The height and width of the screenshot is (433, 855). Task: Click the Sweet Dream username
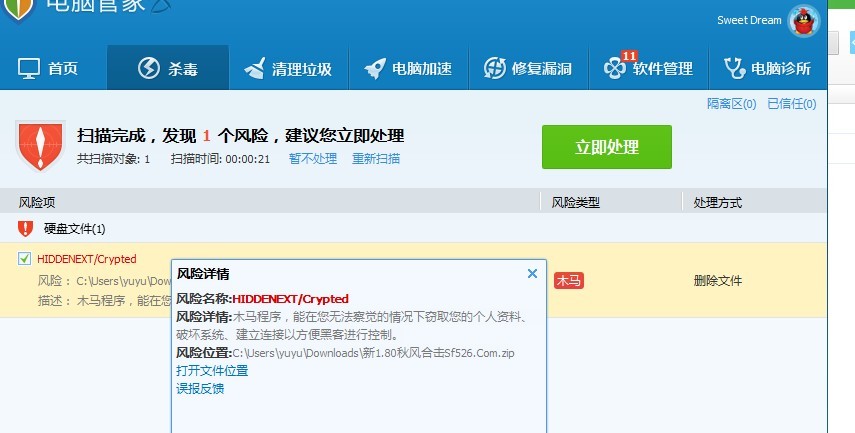[749, 20]
